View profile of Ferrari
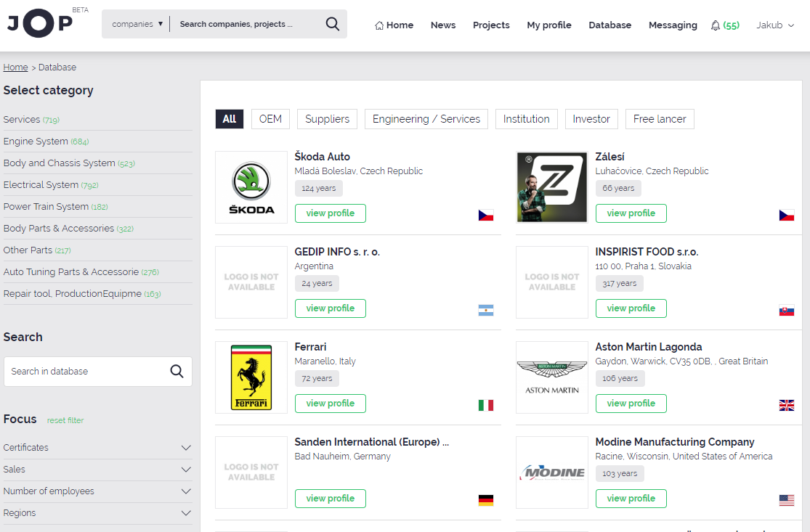 coord(330,403)
